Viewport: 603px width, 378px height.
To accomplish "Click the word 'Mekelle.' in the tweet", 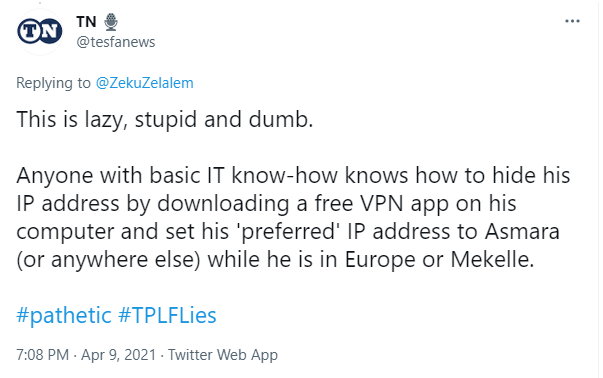I will [492, 260].
